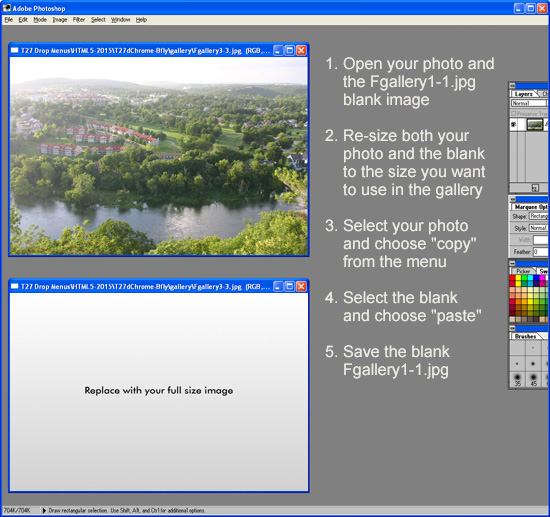
Task: Pick the bright yellow swatch in top row
Action: [x=518, y=278]
